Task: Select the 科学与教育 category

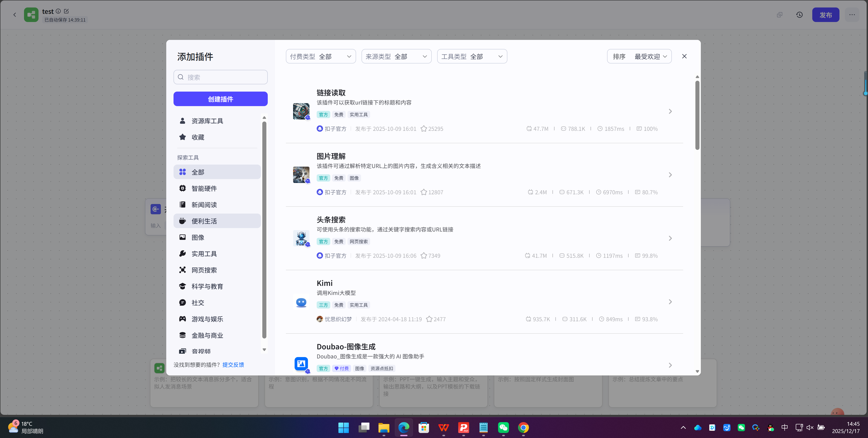Action: tap(207, 286)
